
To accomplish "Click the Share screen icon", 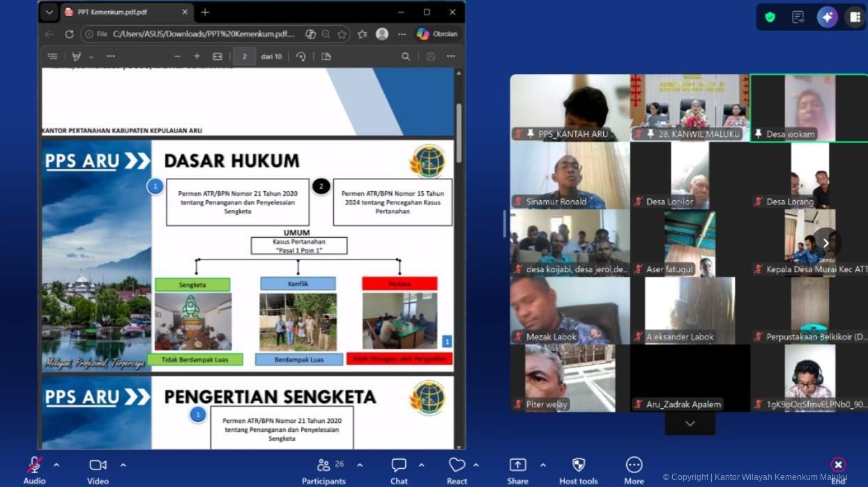I will 517,465.
